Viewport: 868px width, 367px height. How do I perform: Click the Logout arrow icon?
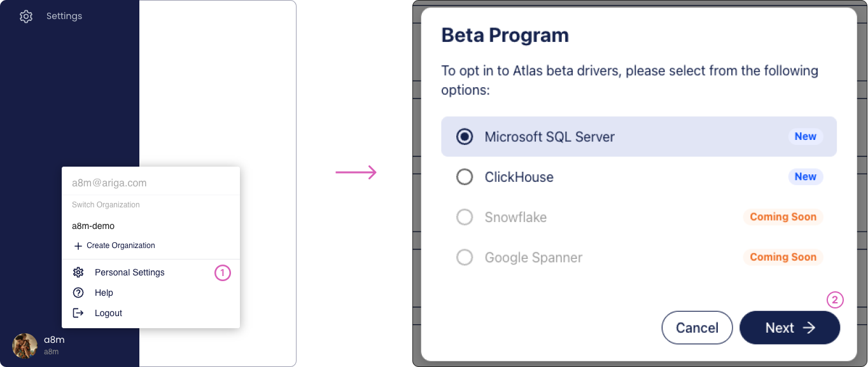(x=78, y=313)
